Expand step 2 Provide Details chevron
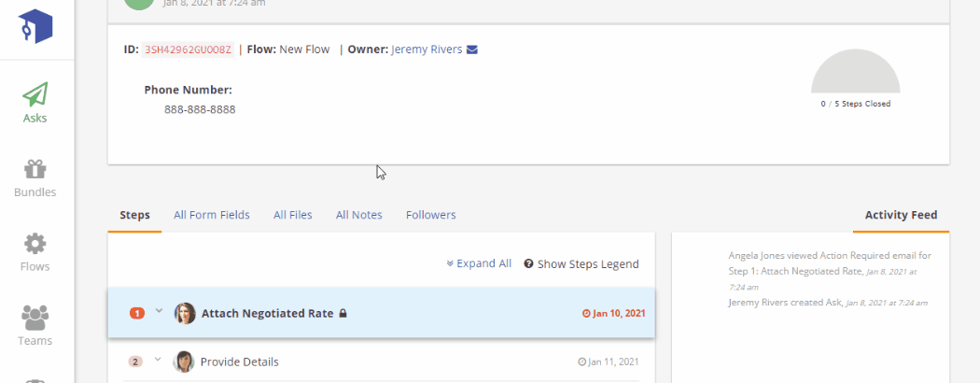980x383 pixels. (x=159, y=360)
